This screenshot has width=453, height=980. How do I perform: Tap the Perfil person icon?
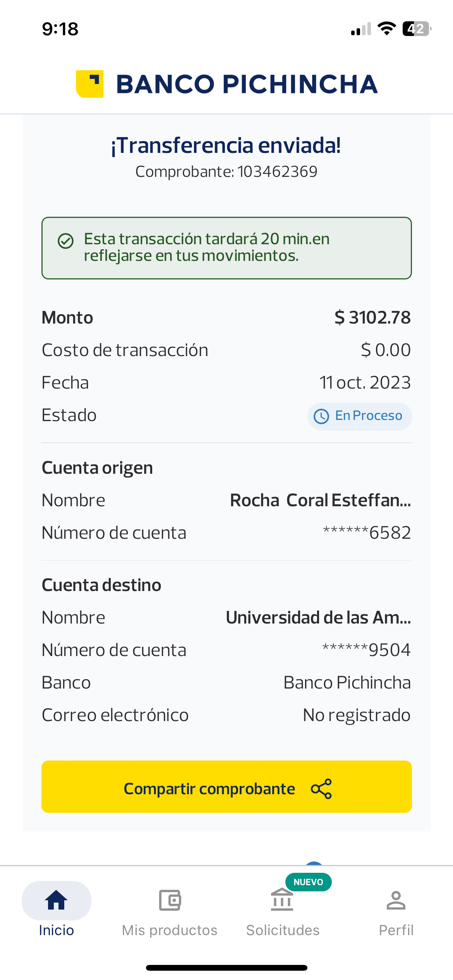[396, 900]
